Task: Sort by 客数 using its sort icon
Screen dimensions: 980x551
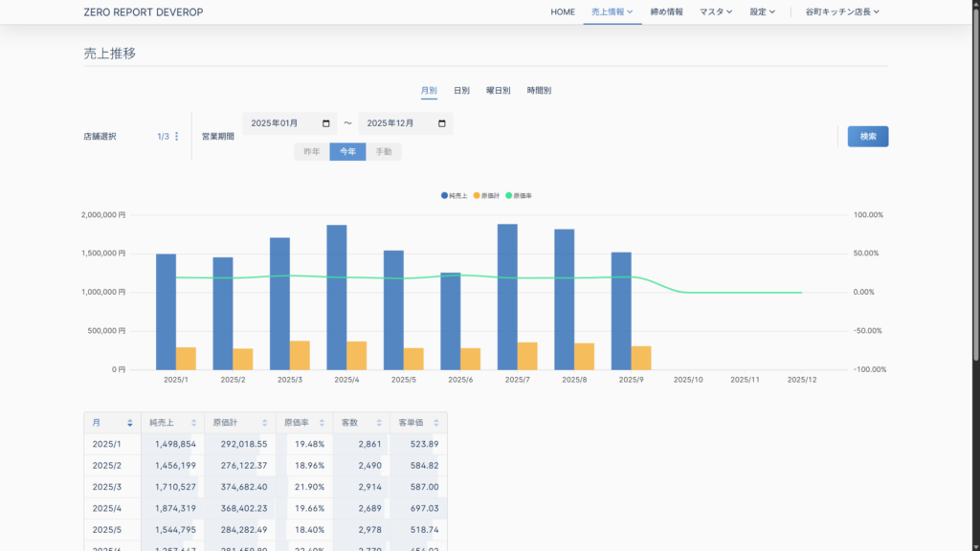Action: pos(380,422)
